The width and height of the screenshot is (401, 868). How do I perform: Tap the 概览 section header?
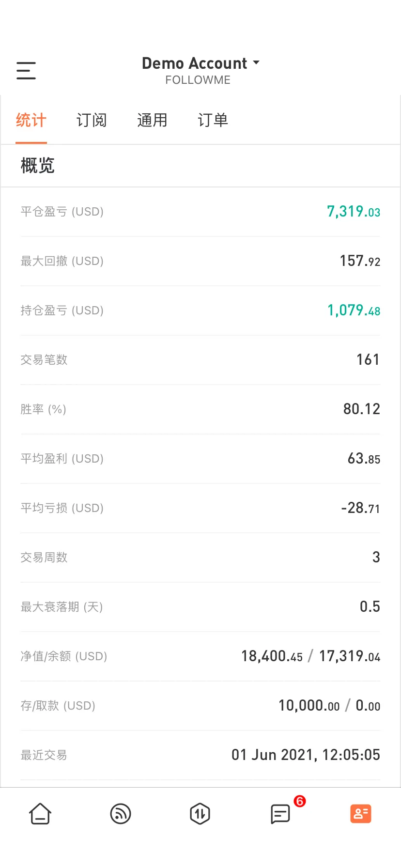tap(37, 166)
